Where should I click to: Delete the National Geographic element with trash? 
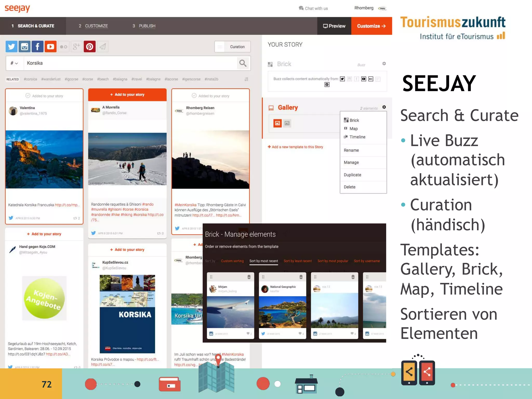tap(301, 277)
